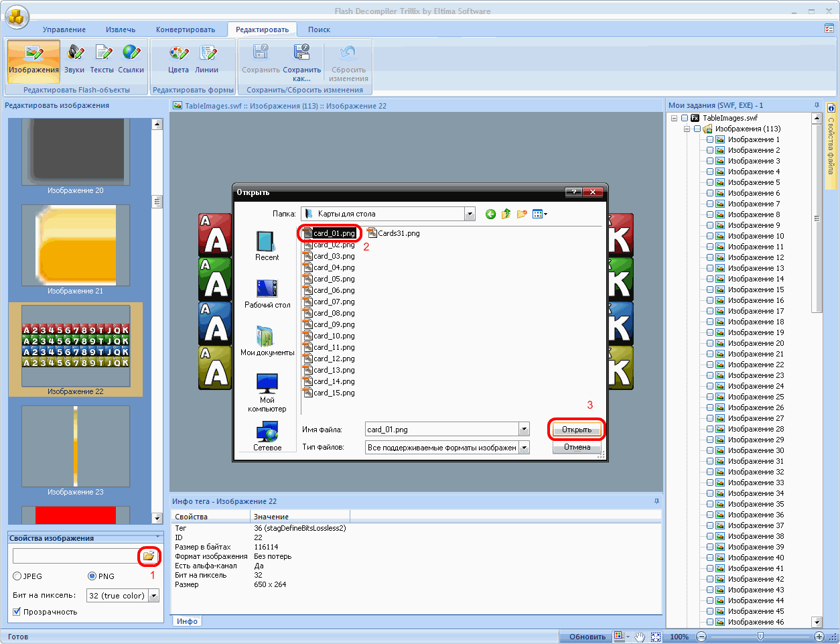840x644 pixels.
Task: Expand the Тип файлов dropdown
Action: 524,448
